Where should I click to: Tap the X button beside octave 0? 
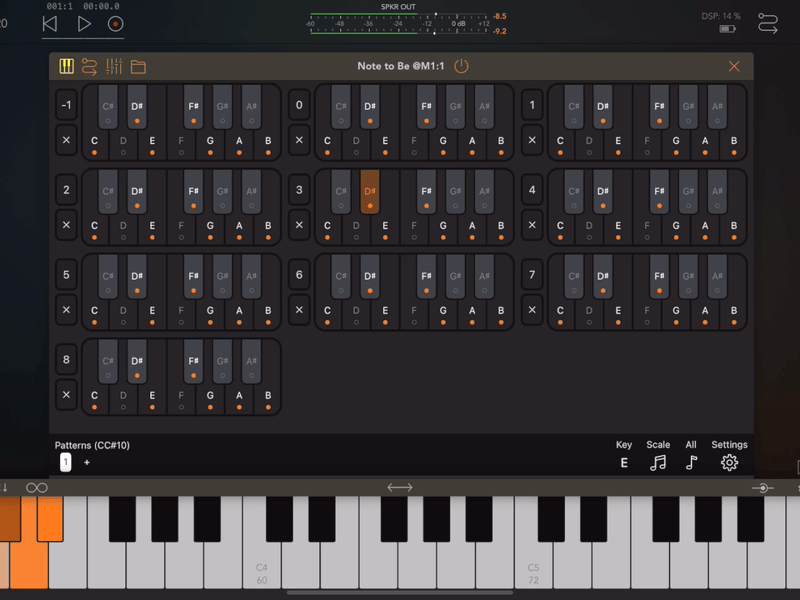(299, 141)
